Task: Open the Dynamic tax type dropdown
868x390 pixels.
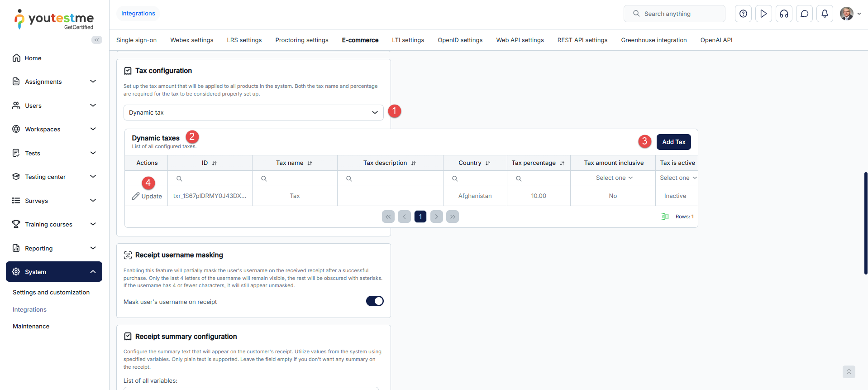Action: (x=253, y=113)
